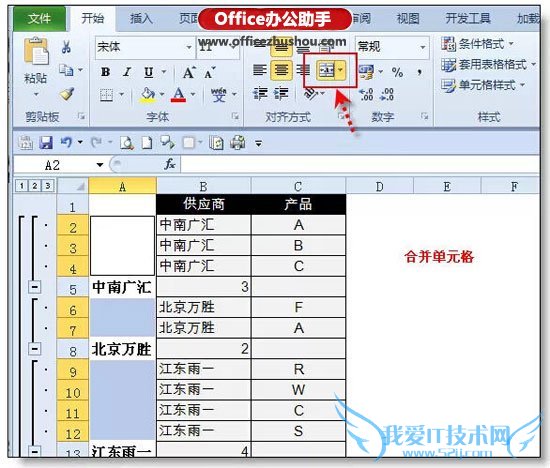
Task: Open the 文件 File tab
Action: coord(39,18)
